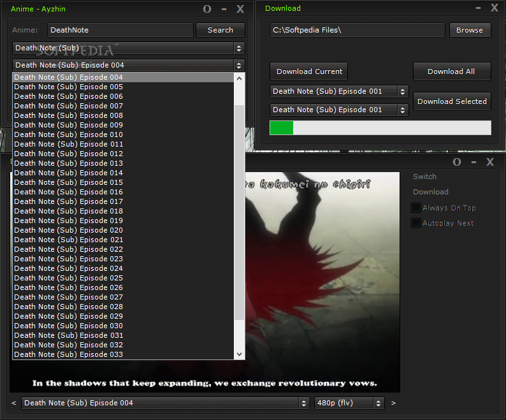Click the episode list scrollbar down arrow
Viewport: 506px width, 420px height.
(x=239, y=354)
